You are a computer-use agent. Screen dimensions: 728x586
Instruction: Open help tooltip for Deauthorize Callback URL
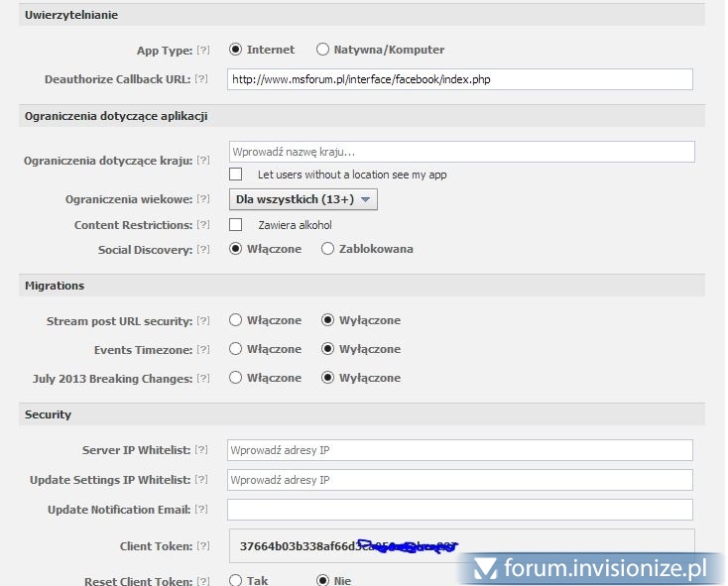[x=203, y=79]
